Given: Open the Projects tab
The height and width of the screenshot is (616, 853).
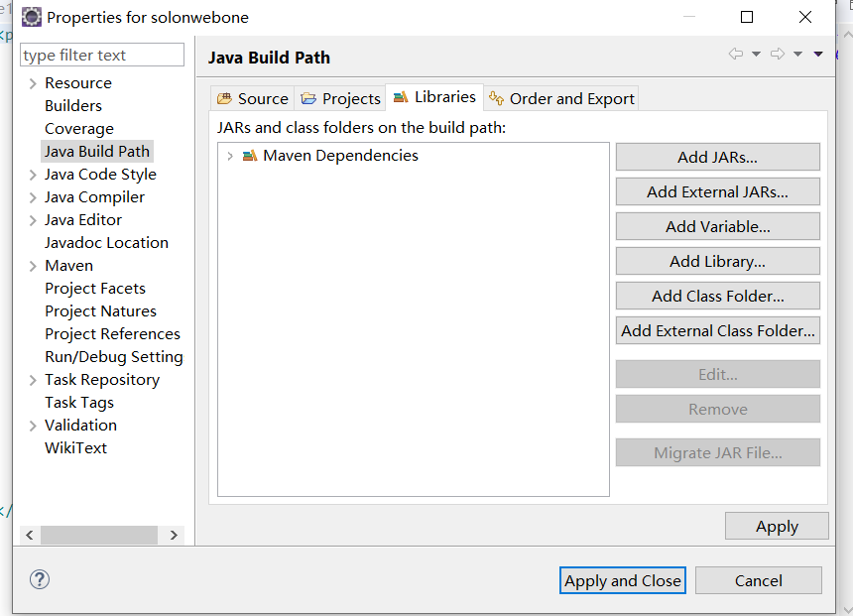Looking at the screenshot, I should pyautogui.click(x=340, y=98).
